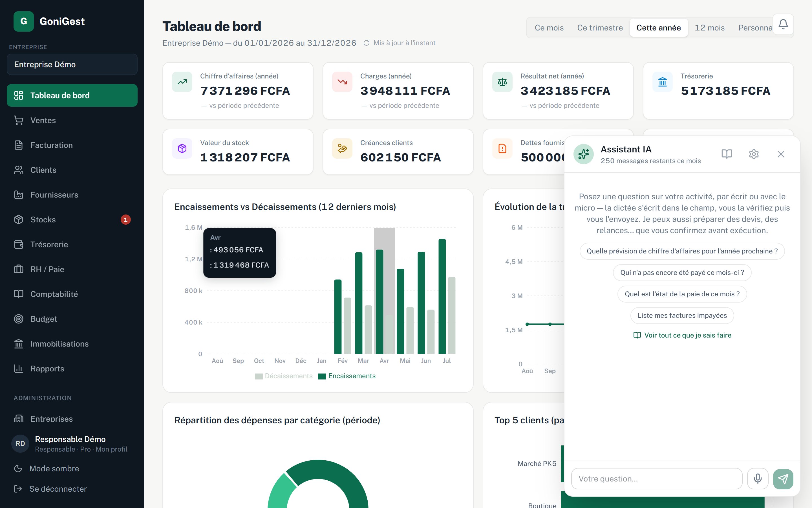Viewport: 812px width, 508px height.
Task: Click the Assistant IA sparkle avatar
Action: [584, 154]
